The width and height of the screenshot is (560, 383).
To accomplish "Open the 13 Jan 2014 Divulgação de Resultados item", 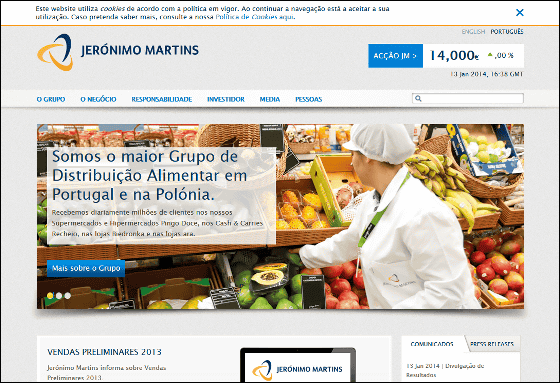I will (445, 370).
